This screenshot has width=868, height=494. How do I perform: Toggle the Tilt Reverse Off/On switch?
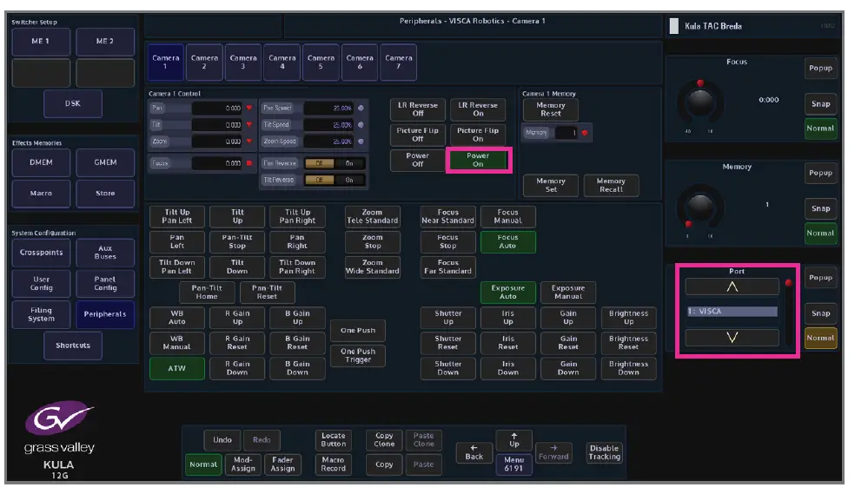tap(334, 181)
